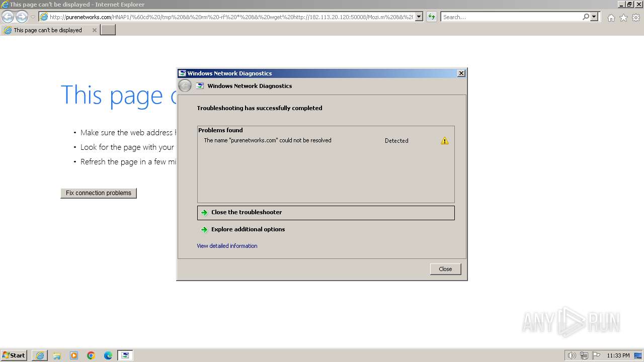The image size is (644, 362).
Task: Launch Microsoft Edge from the taskbar
Action: tap(108, 355)
